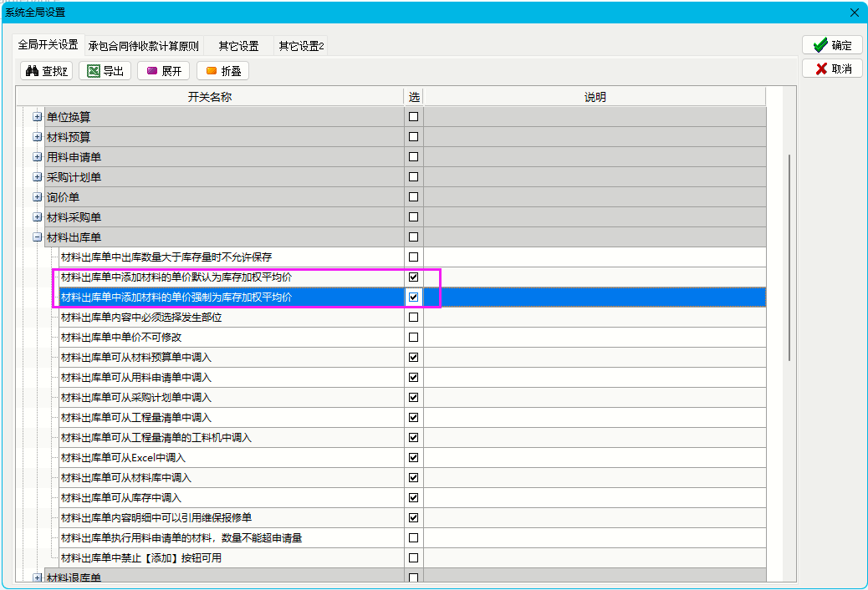Expand the 单位换算 tree node
Image resolution: width=868 pixels, height=590 pixels.
click(x=37, y=117)
